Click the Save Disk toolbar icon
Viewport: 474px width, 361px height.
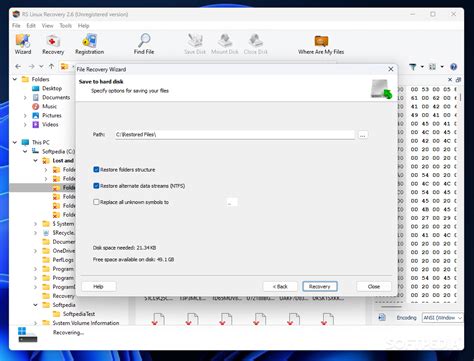point(195,44)
